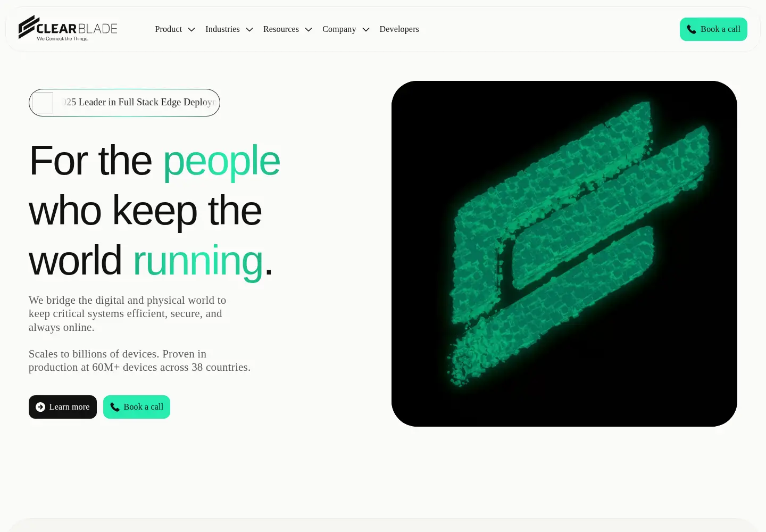766x532 pixels.
Task: Click the header Book a call button
Action: point(713,29)
